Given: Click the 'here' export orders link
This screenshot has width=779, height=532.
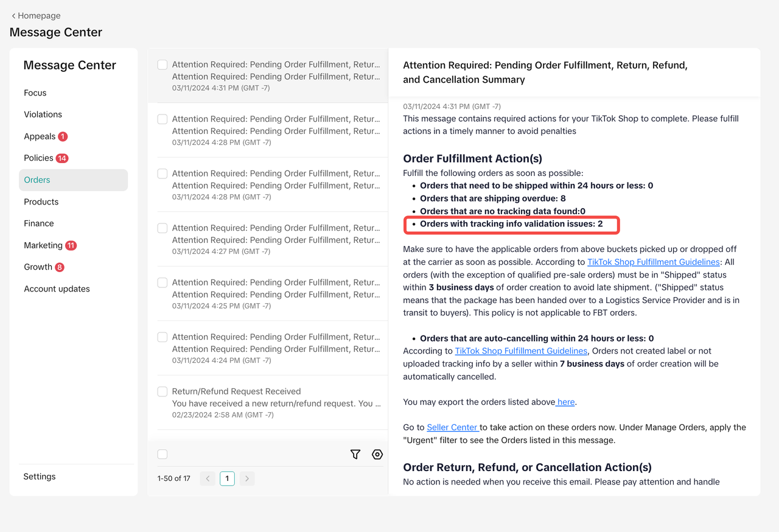Looking at the screenshot, I should point(565,402).
